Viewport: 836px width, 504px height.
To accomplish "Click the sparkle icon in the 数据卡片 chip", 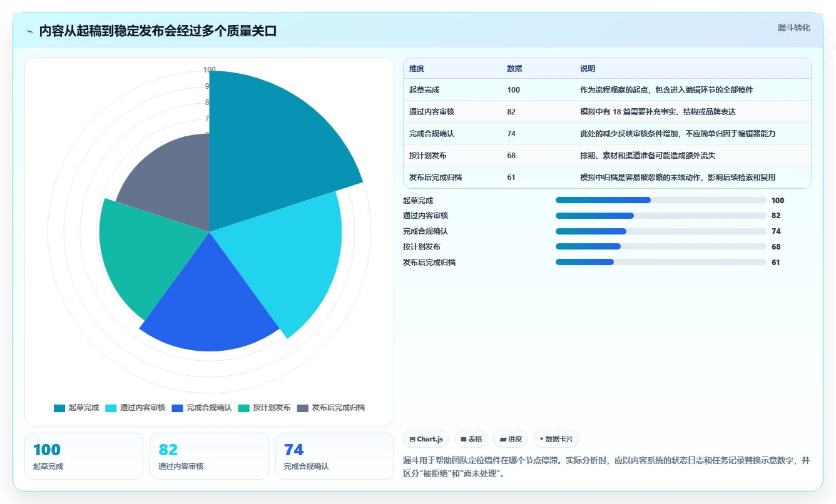I will (x=542, y=439).
